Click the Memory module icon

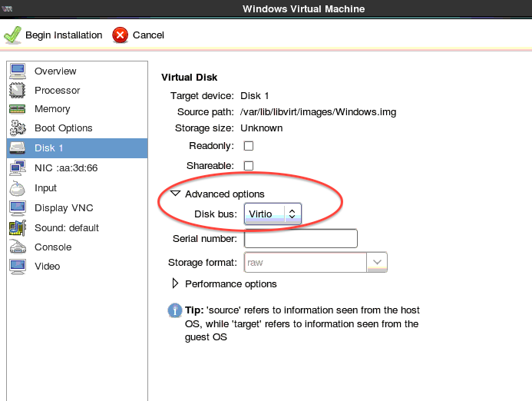click(x=18, y=110)
